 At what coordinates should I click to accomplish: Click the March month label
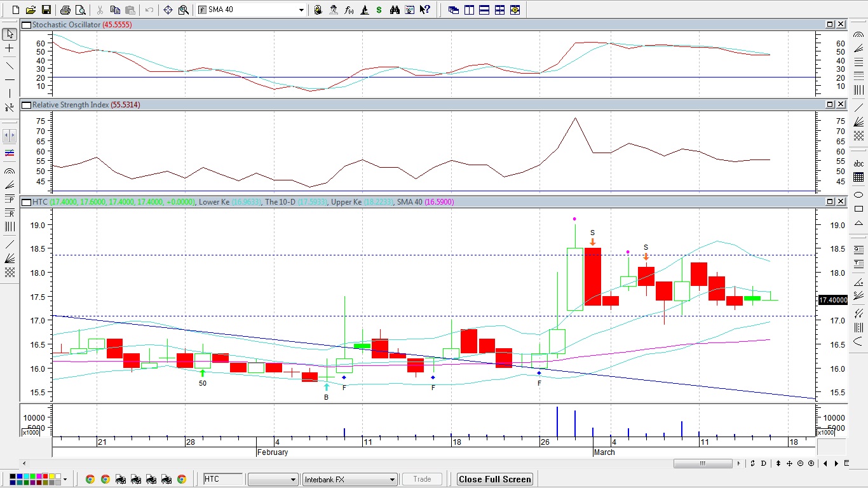(x=604, y=452)
